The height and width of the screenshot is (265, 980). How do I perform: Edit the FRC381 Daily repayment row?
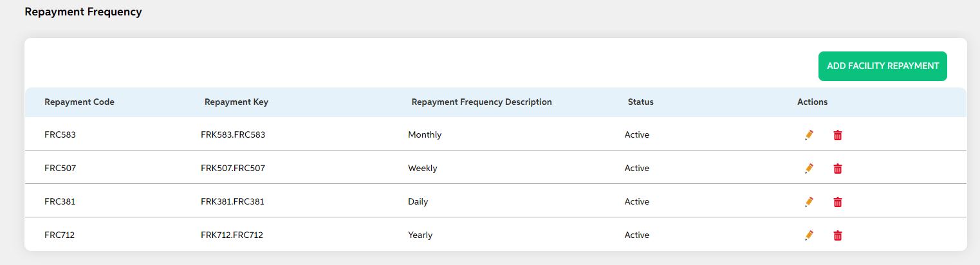tap(809, 202)
